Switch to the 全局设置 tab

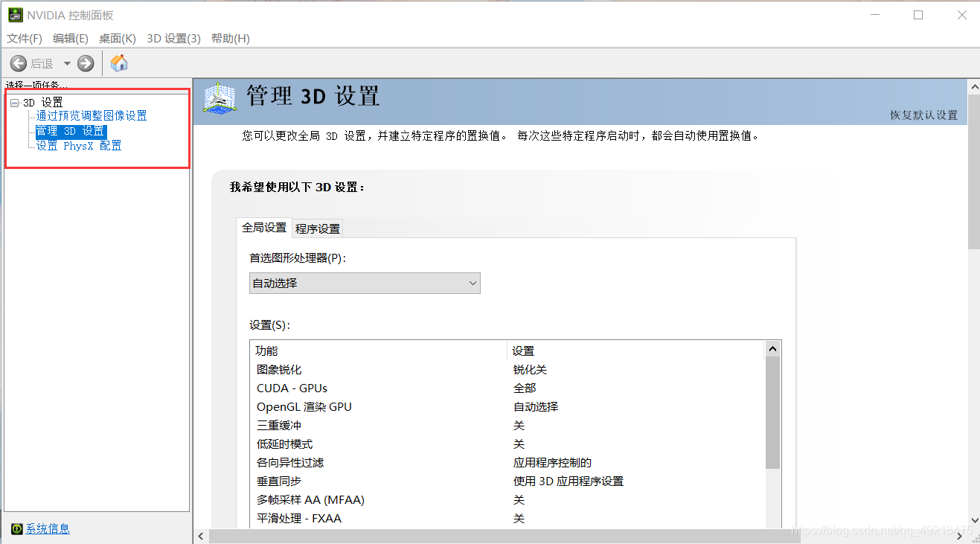coord(264,228)
